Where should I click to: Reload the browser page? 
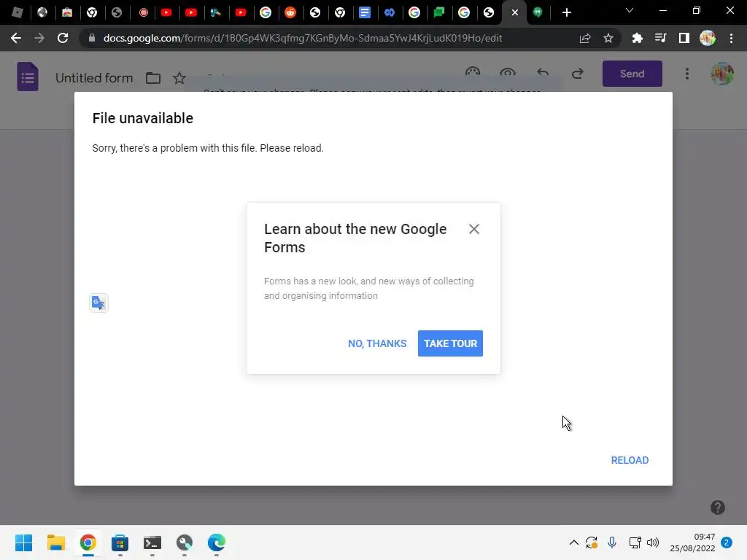(x=63, y=38)
